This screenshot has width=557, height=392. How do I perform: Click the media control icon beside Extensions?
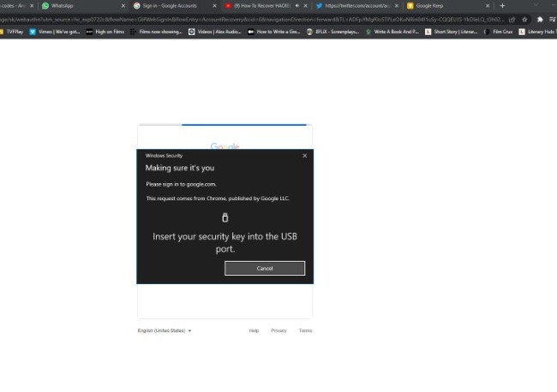coord(553,20)
